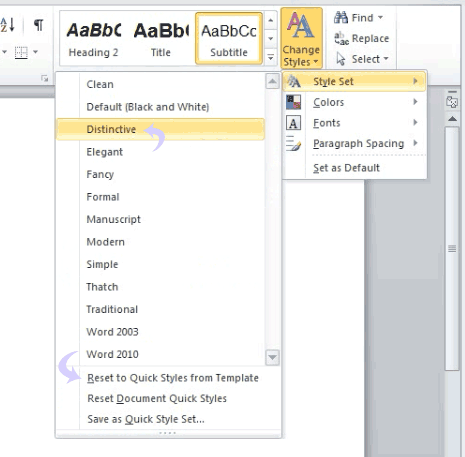
Task: Click the Select cursor icon
Action: pos(341,59)
